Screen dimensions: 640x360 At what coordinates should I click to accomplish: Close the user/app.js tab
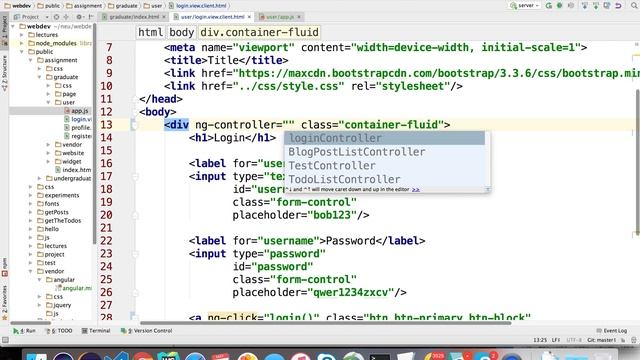(x=299, y=17)
